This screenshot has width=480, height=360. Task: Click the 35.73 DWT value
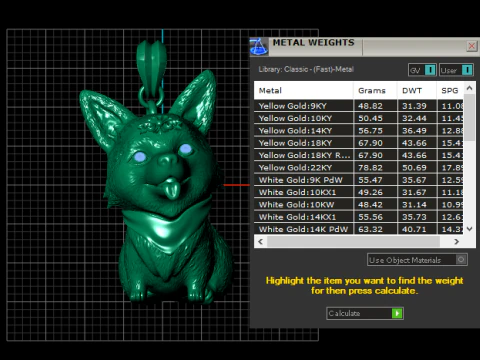coord(414,217)
